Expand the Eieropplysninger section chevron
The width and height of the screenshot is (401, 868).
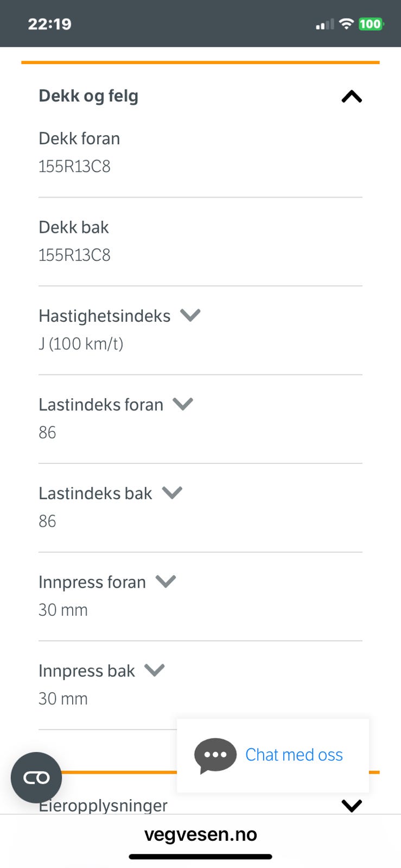[x=352, y=806]
